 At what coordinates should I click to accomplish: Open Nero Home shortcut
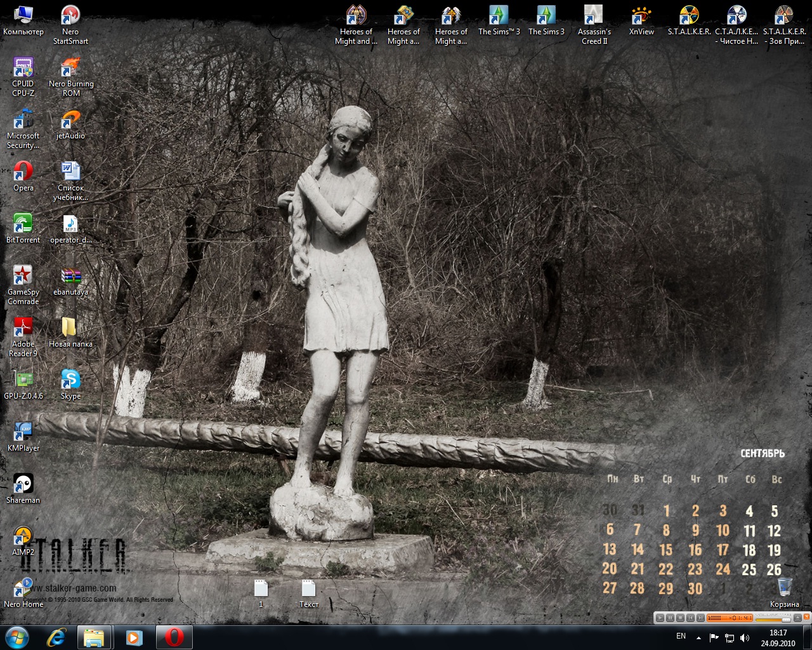(x=23, y=594)
